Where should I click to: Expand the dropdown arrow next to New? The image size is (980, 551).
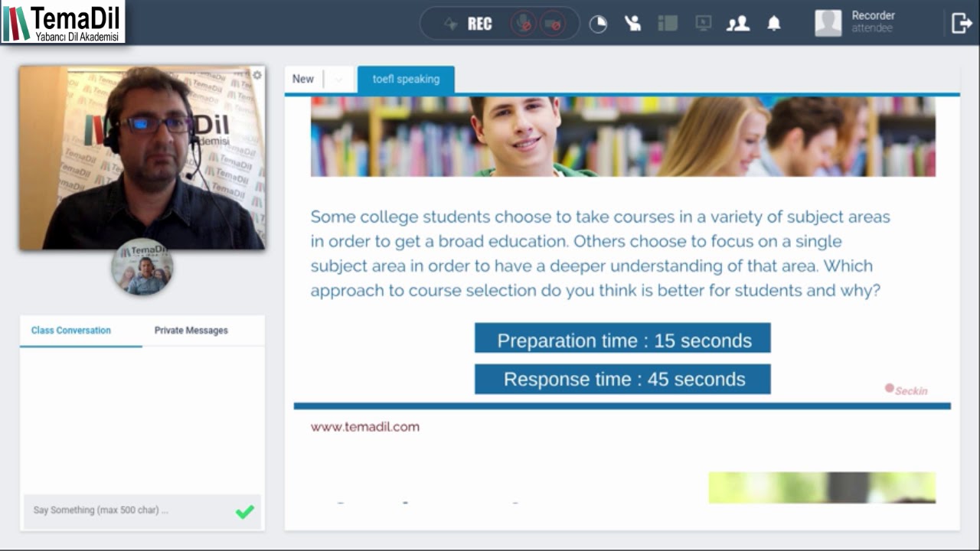click(x=338, y=80)
